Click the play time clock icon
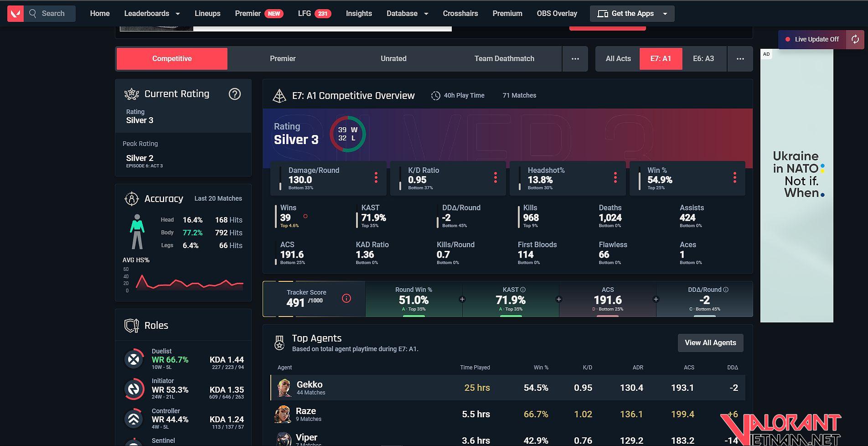 436,96
